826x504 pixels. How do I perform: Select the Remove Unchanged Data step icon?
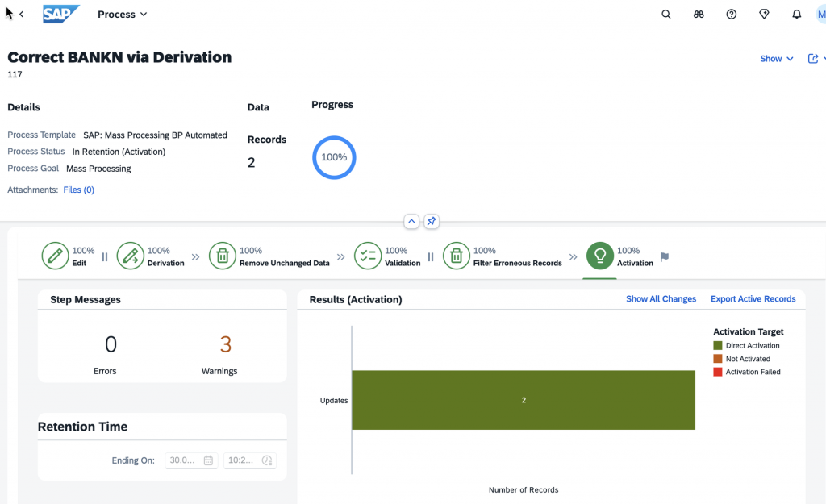point(223,256)
